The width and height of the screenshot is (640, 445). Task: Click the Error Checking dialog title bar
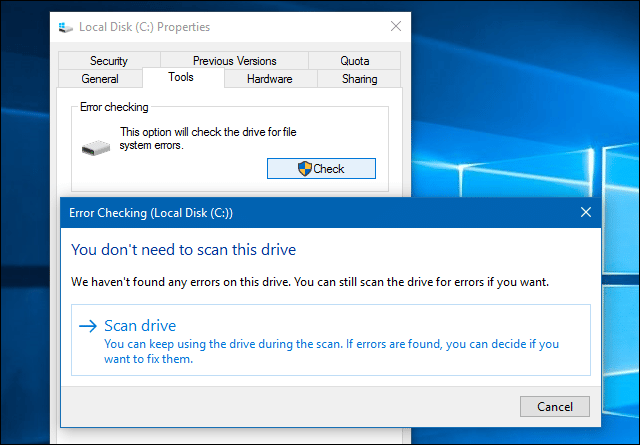(x=300, y=213)
